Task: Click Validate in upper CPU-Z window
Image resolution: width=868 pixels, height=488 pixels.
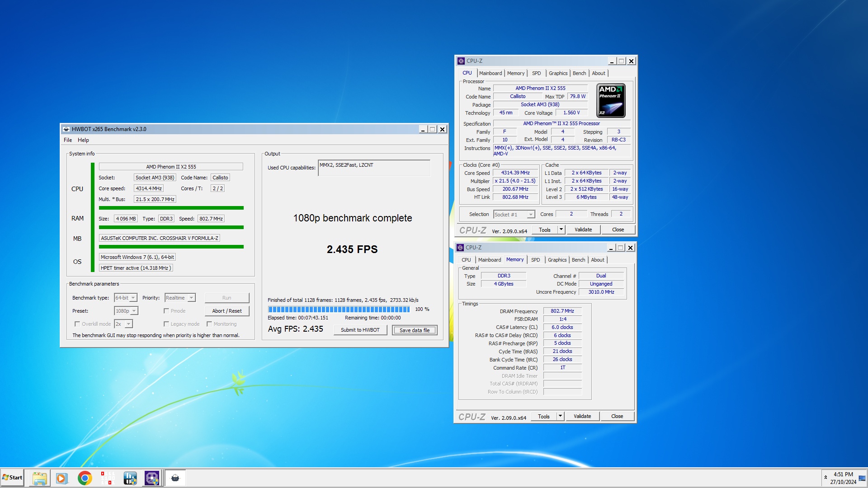Action: coord(583,230)
